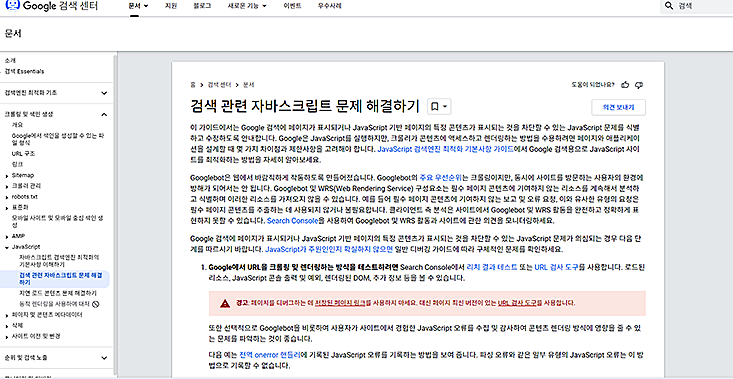Click the 의견 보내기 button
This screenshot has height=379, width=733.
tap(618, 107)
